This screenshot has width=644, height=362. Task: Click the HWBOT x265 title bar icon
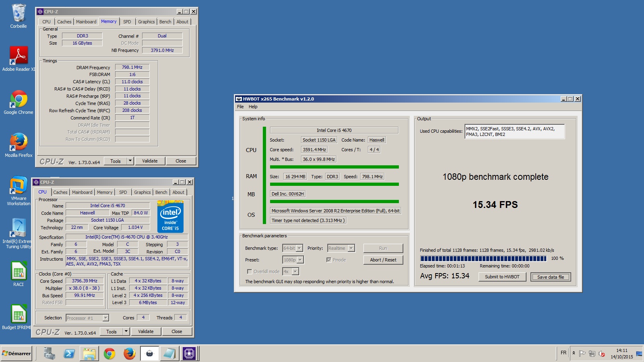tap(239, 99)
